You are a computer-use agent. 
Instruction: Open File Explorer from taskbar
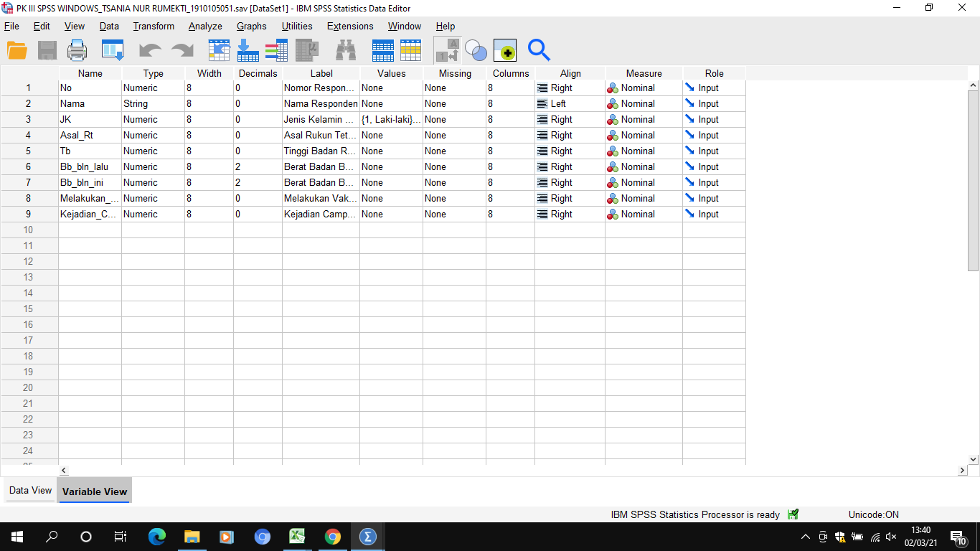pyautogui.click(x=192, y=537)
